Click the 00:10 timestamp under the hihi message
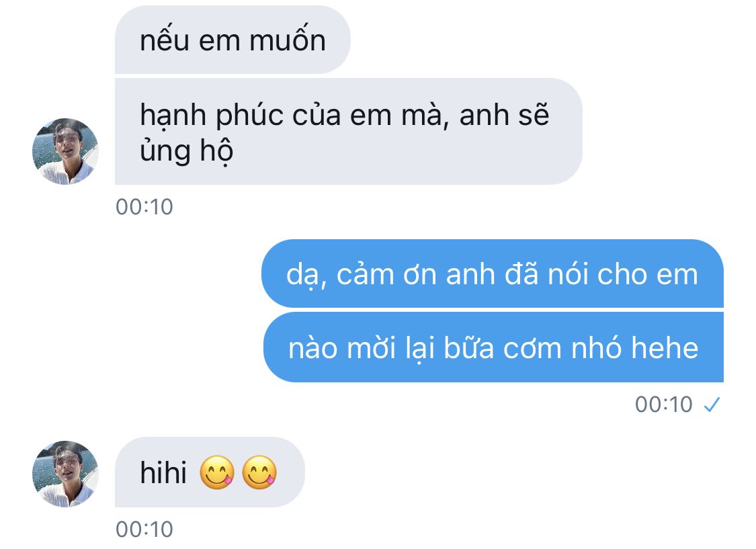The height and width of the screenshot is (549, 756). 144,529
